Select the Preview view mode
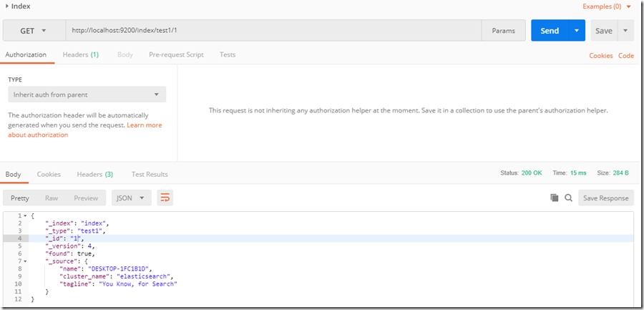Viewport: 644px width, 310px height. [x=86, y=198]
